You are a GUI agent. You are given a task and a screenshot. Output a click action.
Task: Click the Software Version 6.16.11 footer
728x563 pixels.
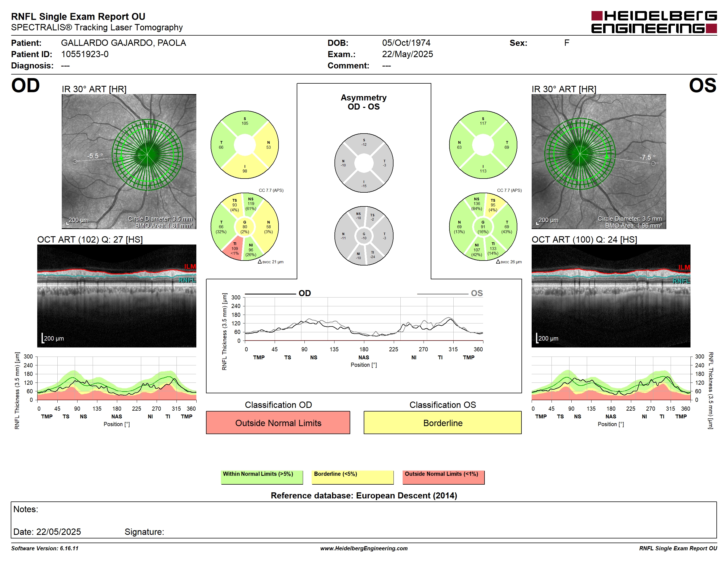tap(45, 548)
